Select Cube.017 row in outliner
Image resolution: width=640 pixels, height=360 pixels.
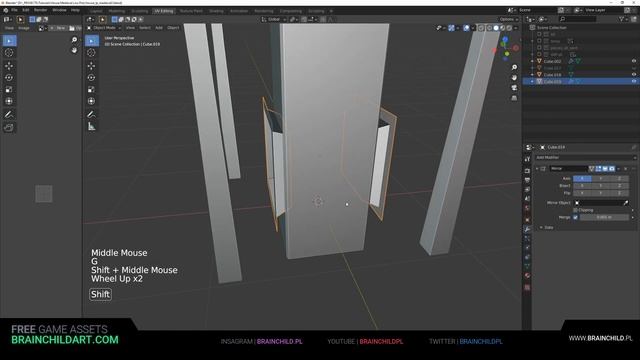581,68
